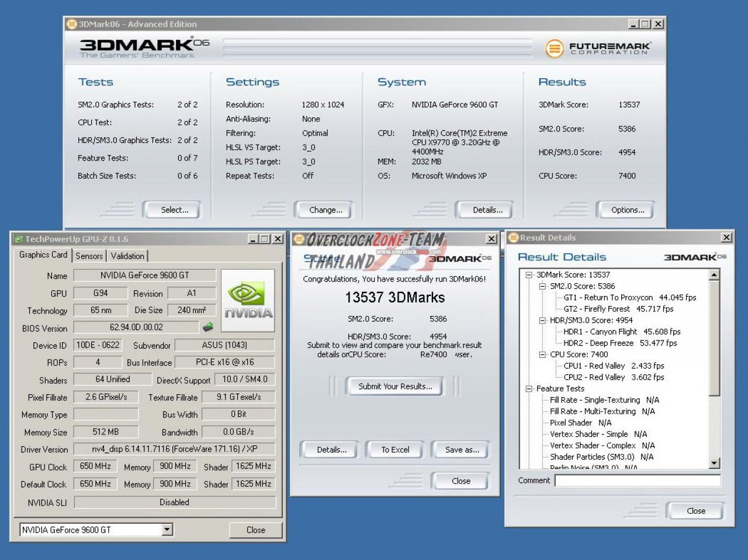
Task: Click the Close button in Result Details
Action: [695, 510]
